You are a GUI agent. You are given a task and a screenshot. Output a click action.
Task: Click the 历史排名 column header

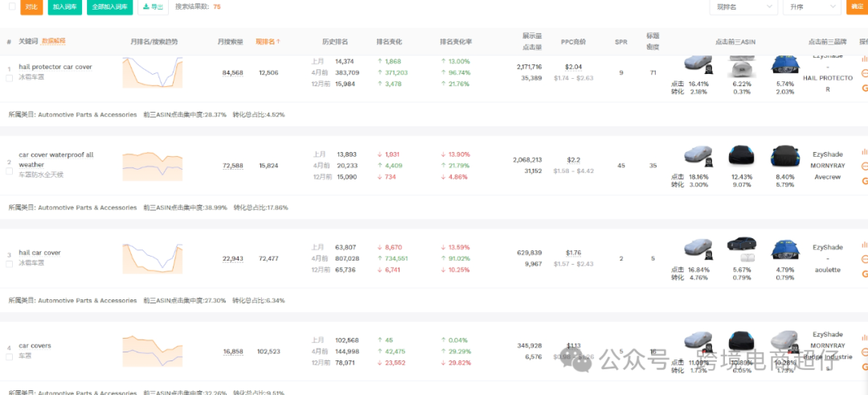335,42
